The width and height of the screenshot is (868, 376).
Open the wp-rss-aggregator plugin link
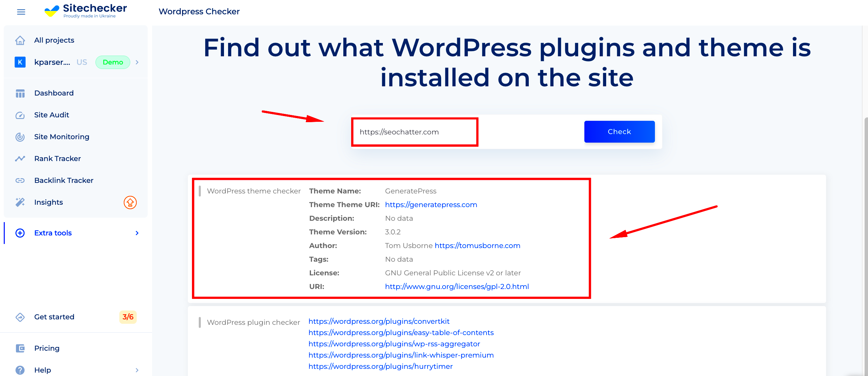pyautogui.click(x=394, y=344)
